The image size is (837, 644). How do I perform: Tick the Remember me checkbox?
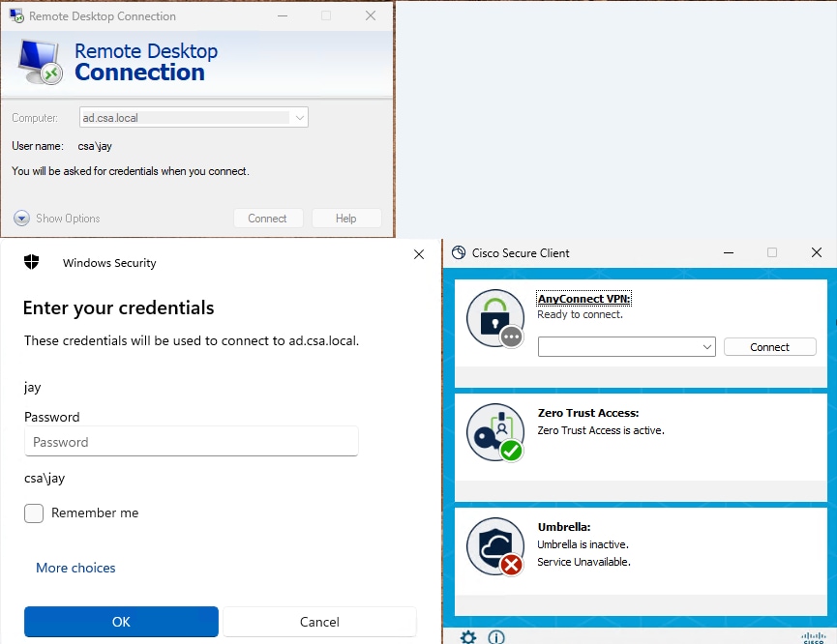click(34, 513)
